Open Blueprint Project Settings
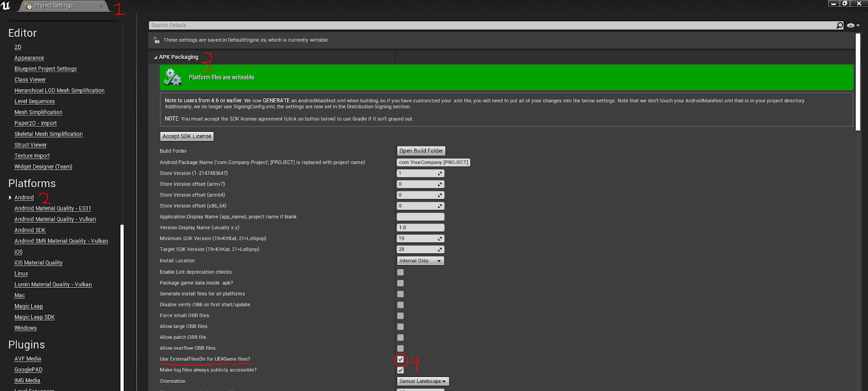This screenshot has width=868, height=391. (x=46, y=69)
